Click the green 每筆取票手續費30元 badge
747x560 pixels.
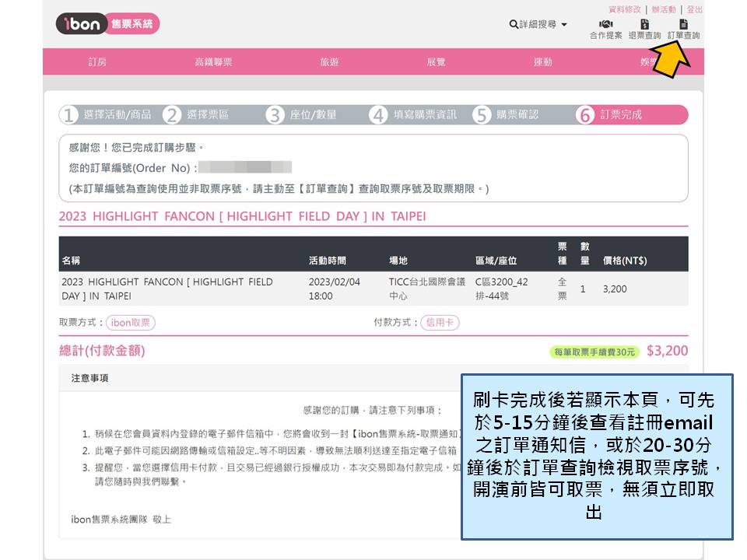[594, 352]
